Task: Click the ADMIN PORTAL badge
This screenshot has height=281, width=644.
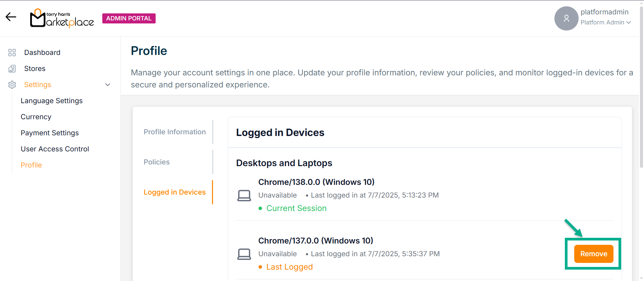Action: point(129,18)
